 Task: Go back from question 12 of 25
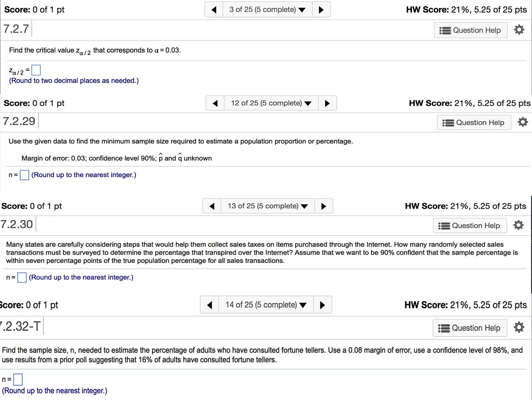215,103
